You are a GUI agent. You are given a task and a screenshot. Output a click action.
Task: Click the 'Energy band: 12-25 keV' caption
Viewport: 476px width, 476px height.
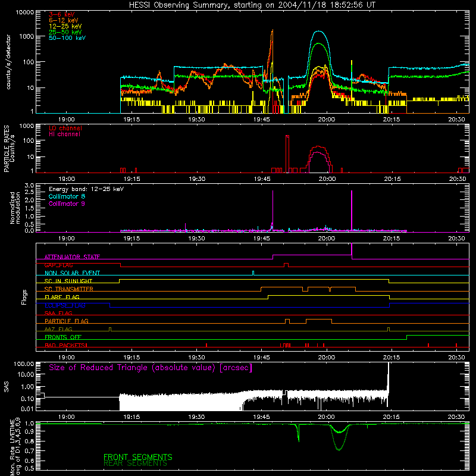click(x=86, y=189)
